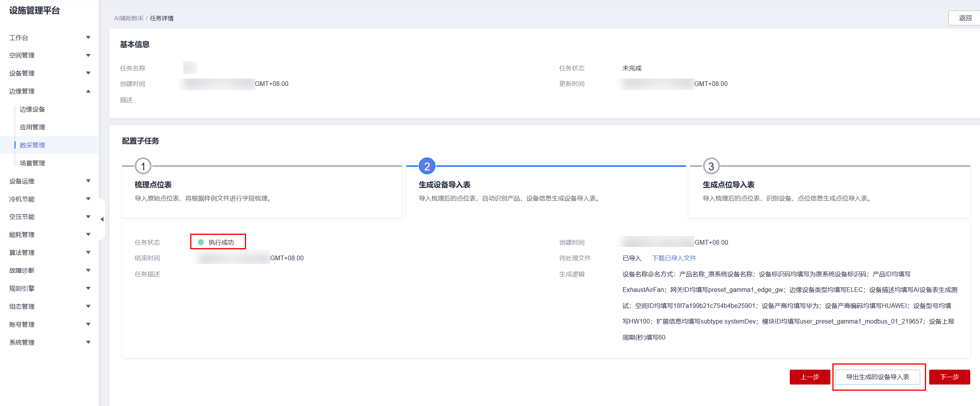The height and width of the screenshot is (406, 980).
Task: Expand the 系统管理 menu arrow
Action: click(88, 342)
